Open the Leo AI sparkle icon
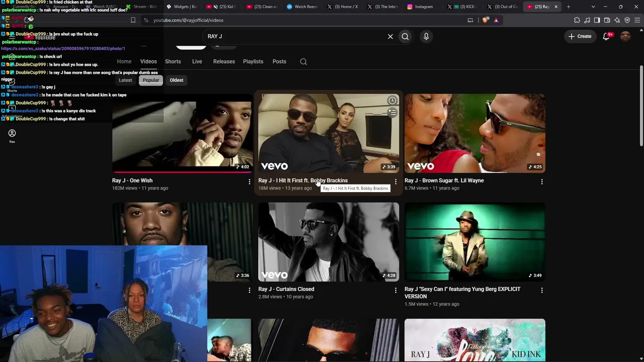The width and height of the screenshot is (644, 362). pos(617,20)
